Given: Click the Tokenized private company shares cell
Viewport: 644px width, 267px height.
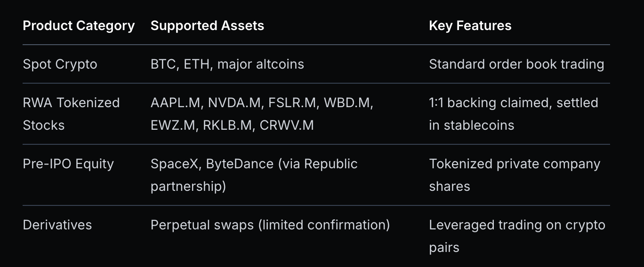Looking at the screenshot, I should pyautogui.click(x=515, y=175).
